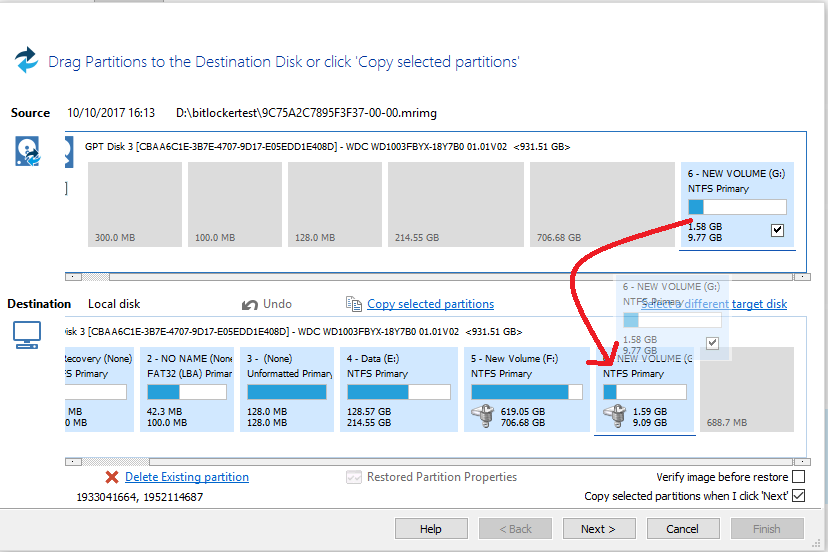Viewport: 828px width, 552px height.
Task: Click the source image disk icon
Action: point(28,151)
